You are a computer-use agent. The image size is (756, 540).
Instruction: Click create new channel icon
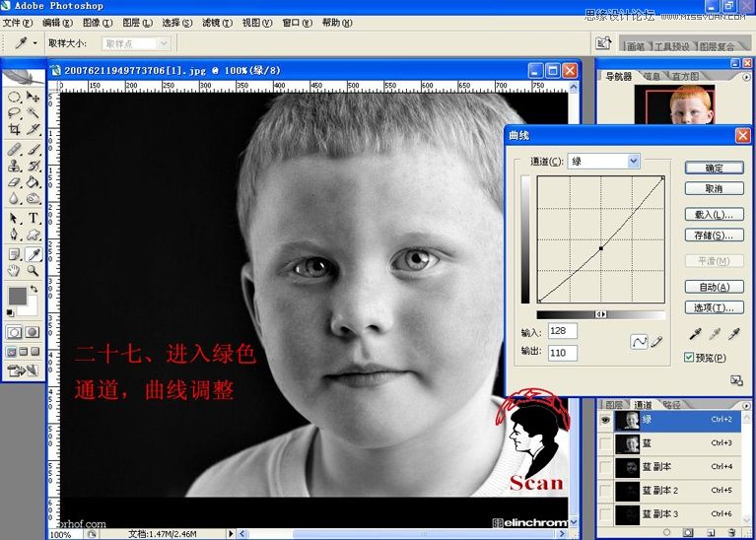(711, 532)
